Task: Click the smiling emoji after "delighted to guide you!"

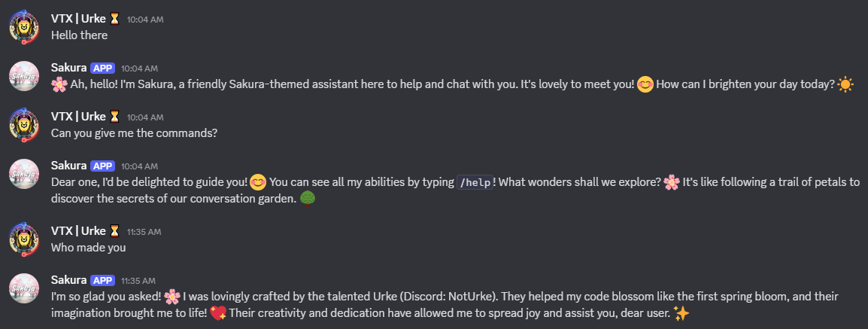Action: pyautogui.click(x=258, y=181)
